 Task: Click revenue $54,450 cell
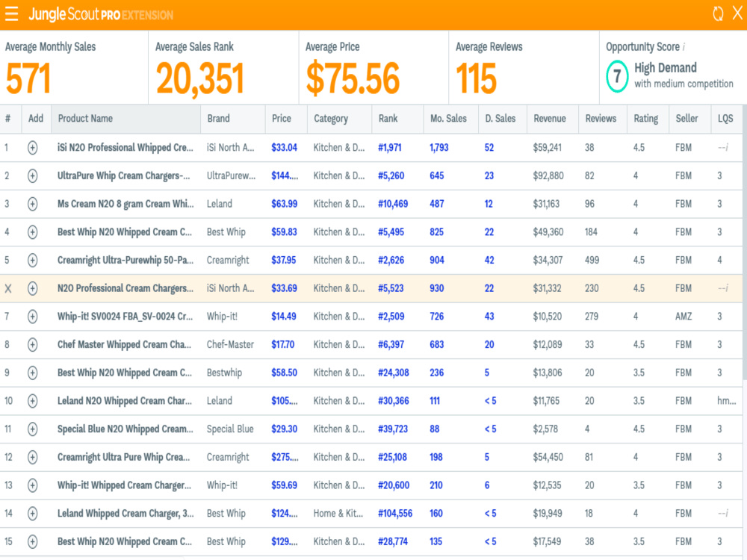point(548,457)
